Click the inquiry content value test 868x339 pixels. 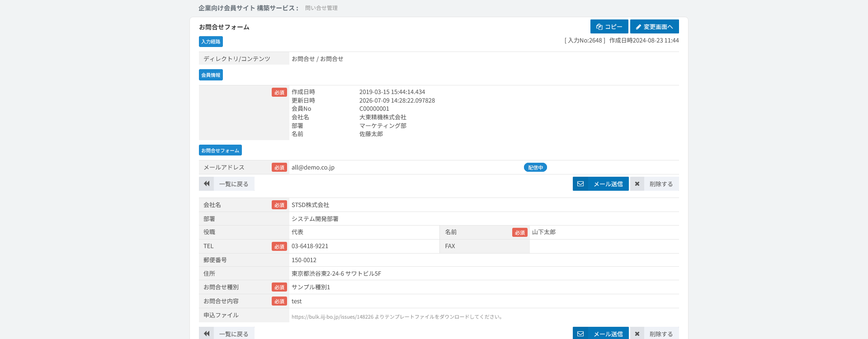pyautogui.click(x=297, y=301)
